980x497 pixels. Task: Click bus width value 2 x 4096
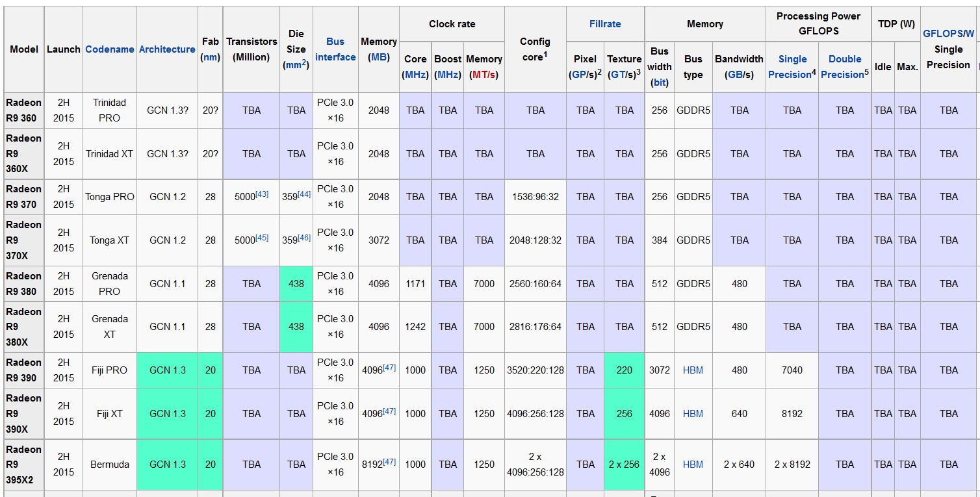click(x=660, y=465)
